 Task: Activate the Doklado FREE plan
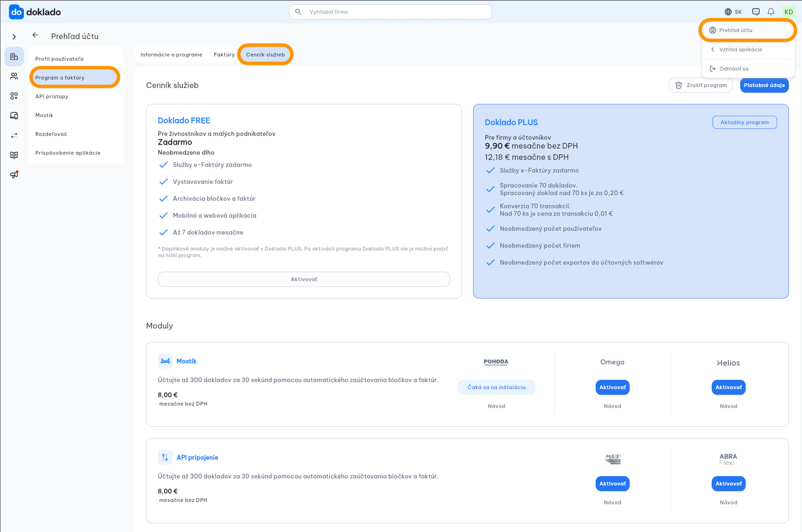pyautogui.click(x=304, y=279)
